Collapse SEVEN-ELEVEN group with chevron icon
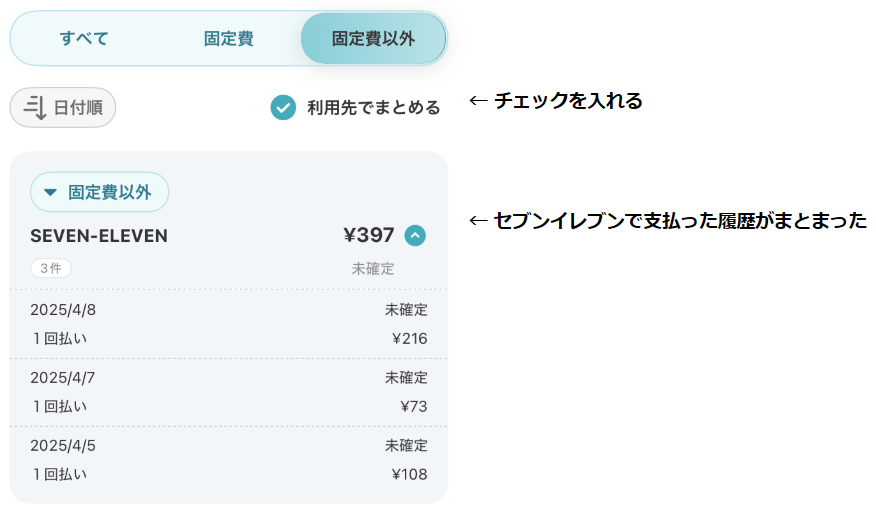Image resolution: width=876 pixels, height=512 pixels. pos(415,236)
